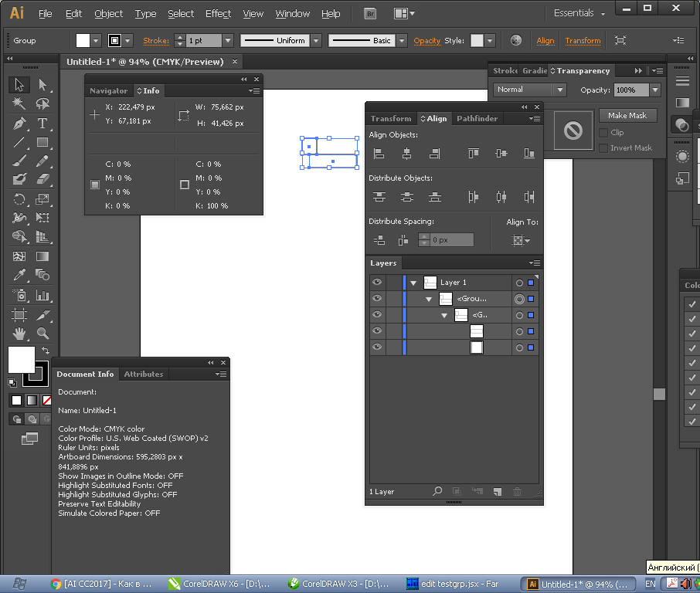Select the Zoom tool
This screenshot has width=700, height=593.
coord(42,334)
